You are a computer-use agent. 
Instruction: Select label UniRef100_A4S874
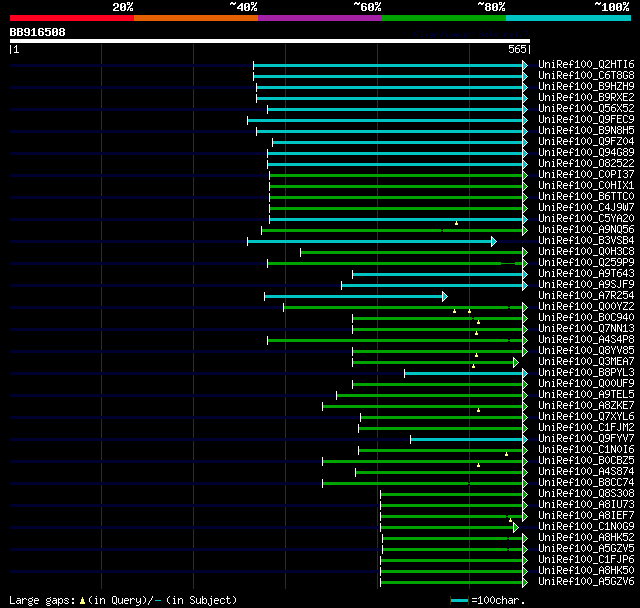(586, 472)
